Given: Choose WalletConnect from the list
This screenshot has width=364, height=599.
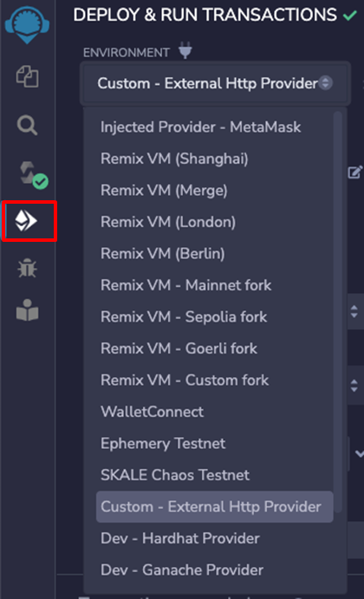Looking at the screenshot, I should [152, 412].
